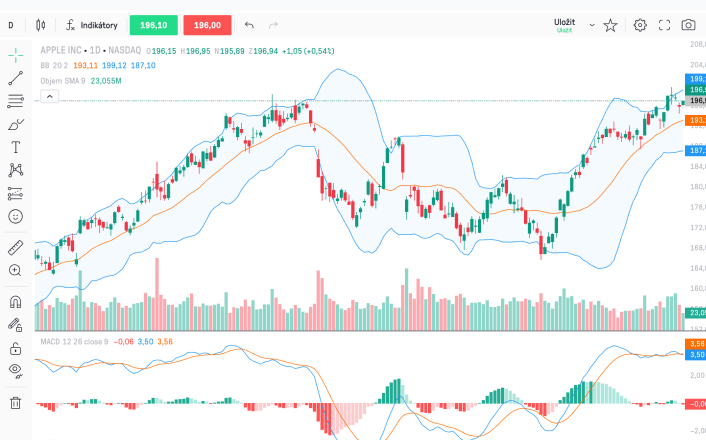Image resolution: width=706 pixels, height=440 pixels.
Task: Expand the save layout dropdown arrow
Action: tap(592, 25)
